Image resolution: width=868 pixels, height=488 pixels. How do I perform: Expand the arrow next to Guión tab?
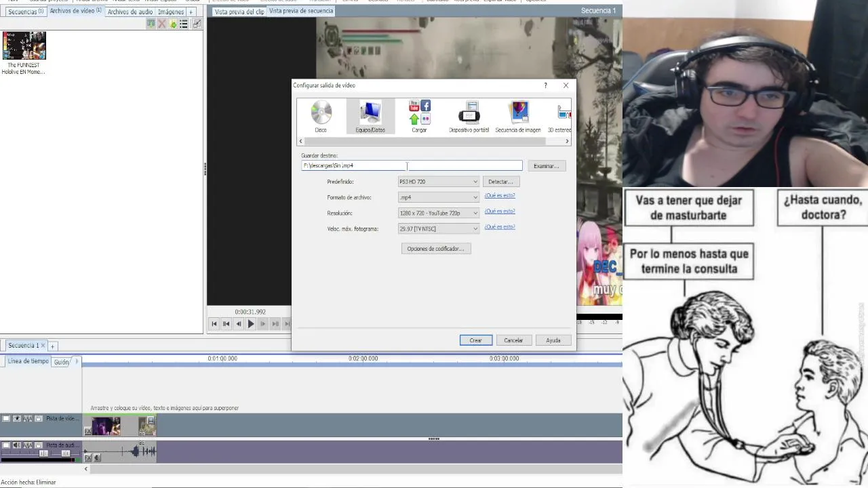tap(77, 361)
